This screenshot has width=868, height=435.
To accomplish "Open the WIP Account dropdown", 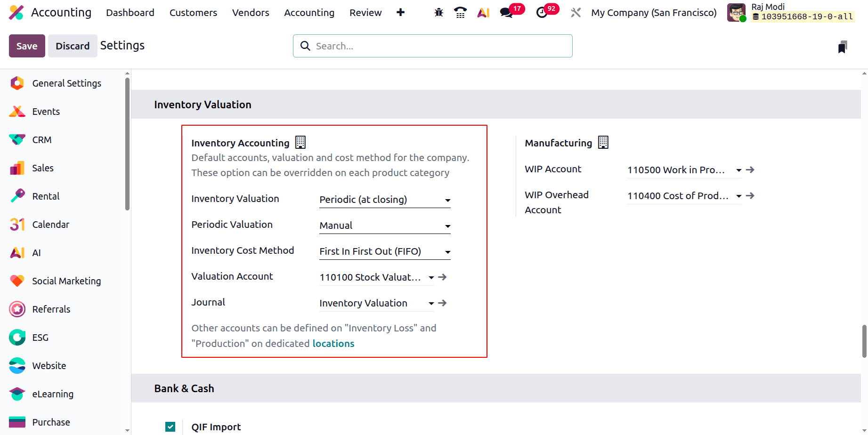I will pos(738,170).
